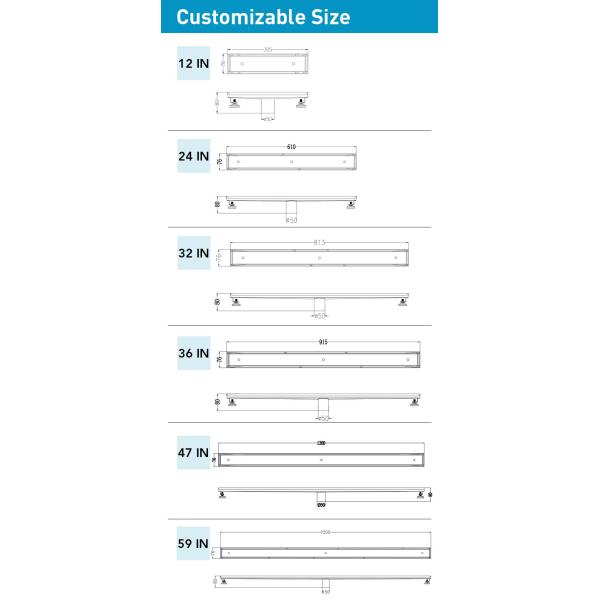600x600 pixels.
Task: Select the 47 IN top-view drain diagram
Action: coord(322,458)
